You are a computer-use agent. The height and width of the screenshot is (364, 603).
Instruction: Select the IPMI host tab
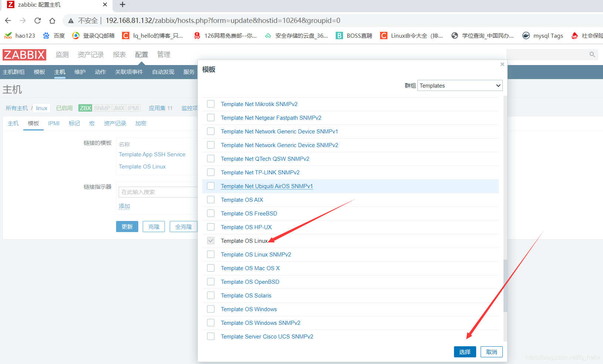point(54,123)
